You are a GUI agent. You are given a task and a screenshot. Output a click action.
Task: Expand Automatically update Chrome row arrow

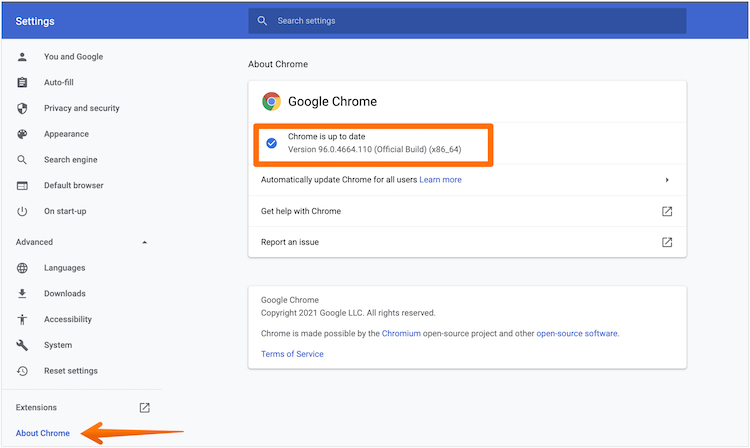click(666, 180)
